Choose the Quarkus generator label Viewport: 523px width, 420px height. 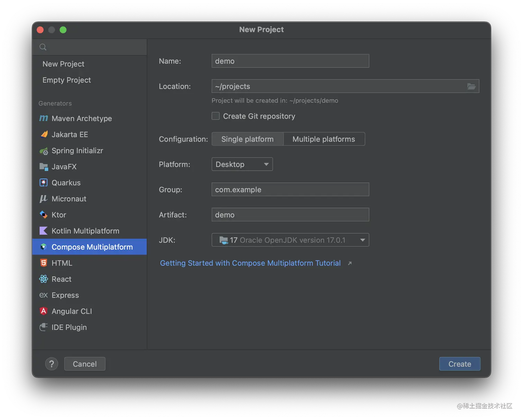pos(66,183)
